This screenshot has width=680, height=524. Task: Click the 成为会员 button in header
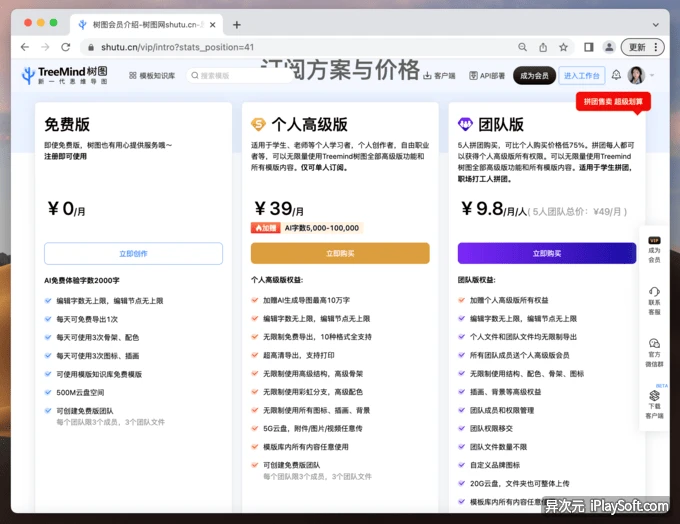coord(534,75)
